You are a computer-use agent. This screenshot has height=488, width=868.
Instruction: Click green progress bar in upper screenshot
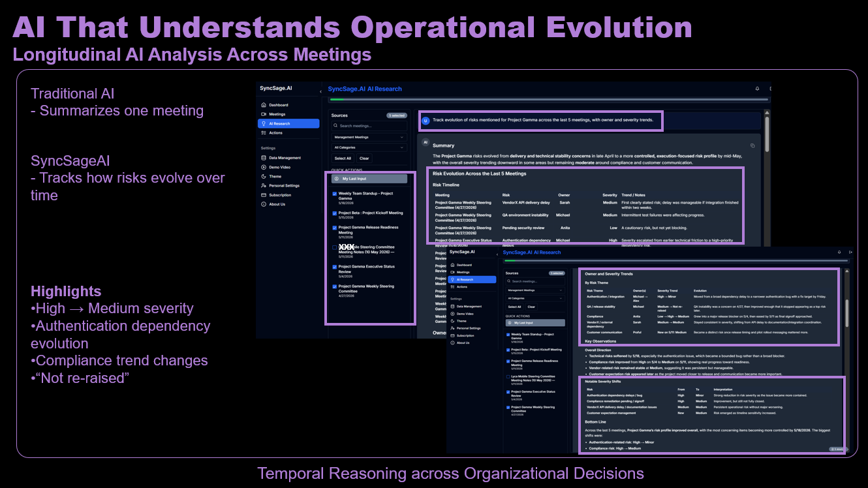click(x=337, y=100)
